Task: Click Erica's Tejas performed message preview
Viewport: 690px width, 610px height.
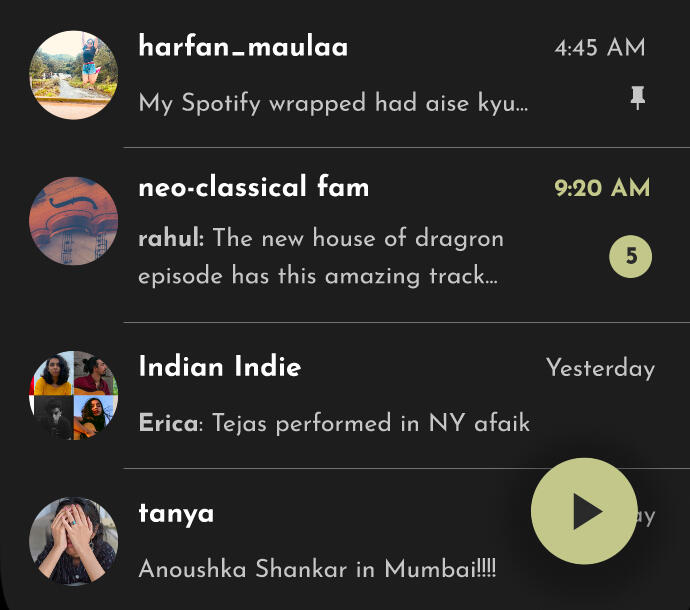Action: pos(334,423)
